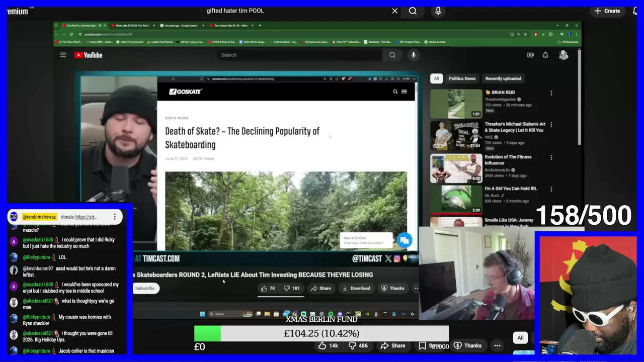644x362 pixels.
Task: Open the Create button at top right
Action: pyautogui.click(x=607, y=11)
